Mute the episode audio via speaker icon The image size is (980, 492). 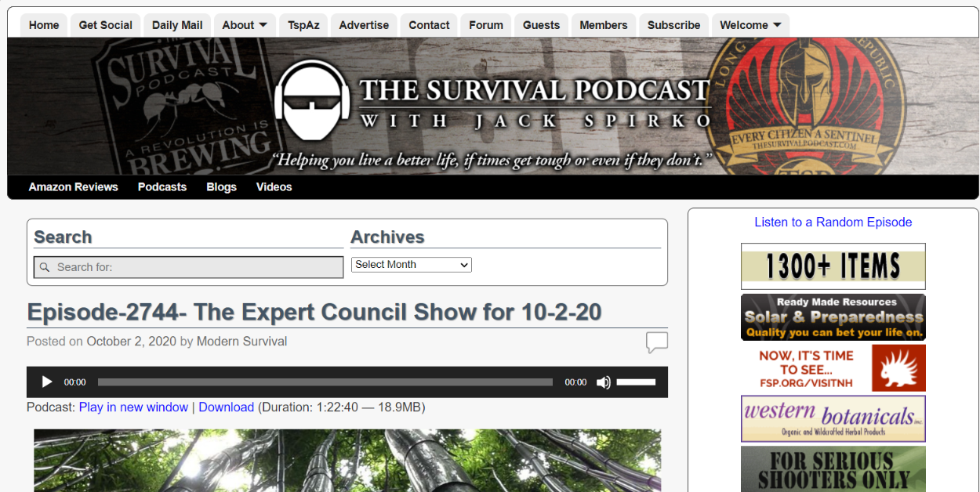tap(603, 382)
